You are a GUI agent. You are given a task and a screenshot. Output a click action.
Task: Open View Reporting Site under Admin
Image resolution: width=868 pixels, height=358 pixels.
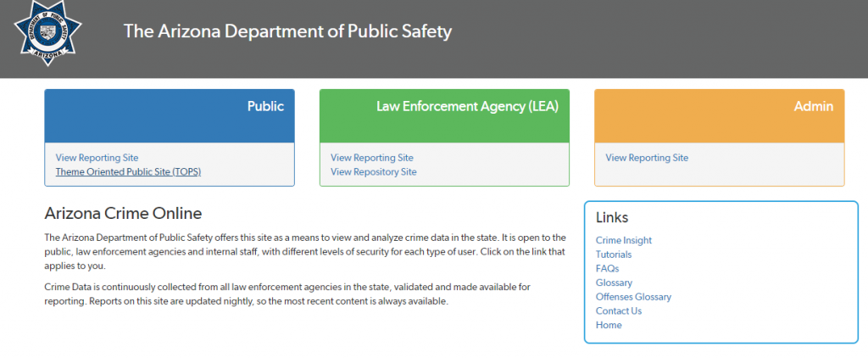(x=647, y=158)
